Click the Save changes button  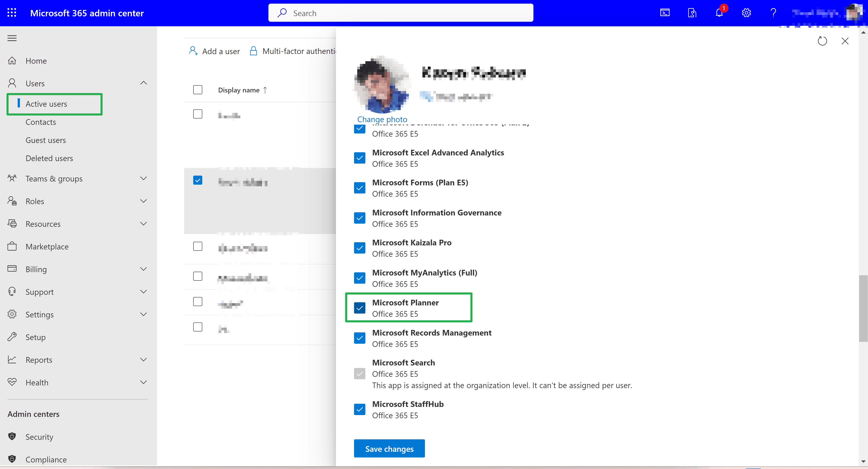pyautogui.click(x=389, y=448)
